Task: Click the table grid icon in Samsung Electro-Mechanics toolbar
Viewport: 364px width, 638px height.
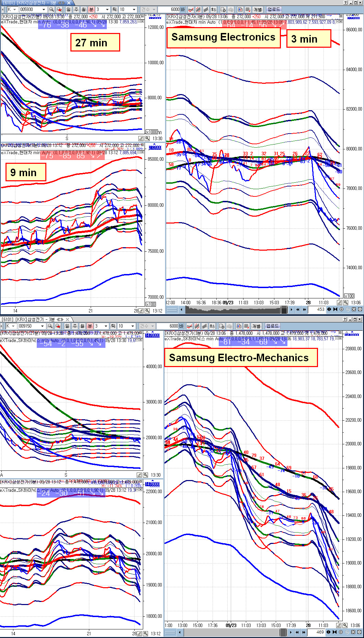Action: pyautogui.click(x=246, y=326)
